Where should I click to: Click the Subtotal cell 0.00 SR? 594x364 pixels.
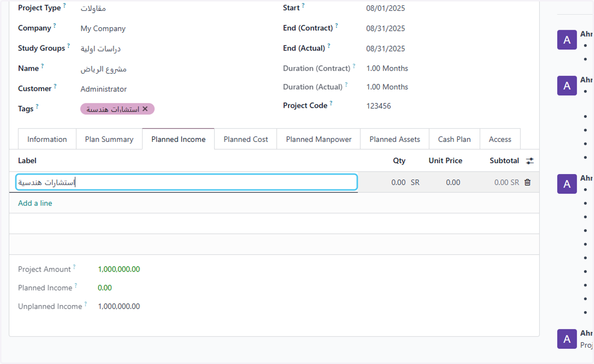pyautogui.click(x=507, y=182)
